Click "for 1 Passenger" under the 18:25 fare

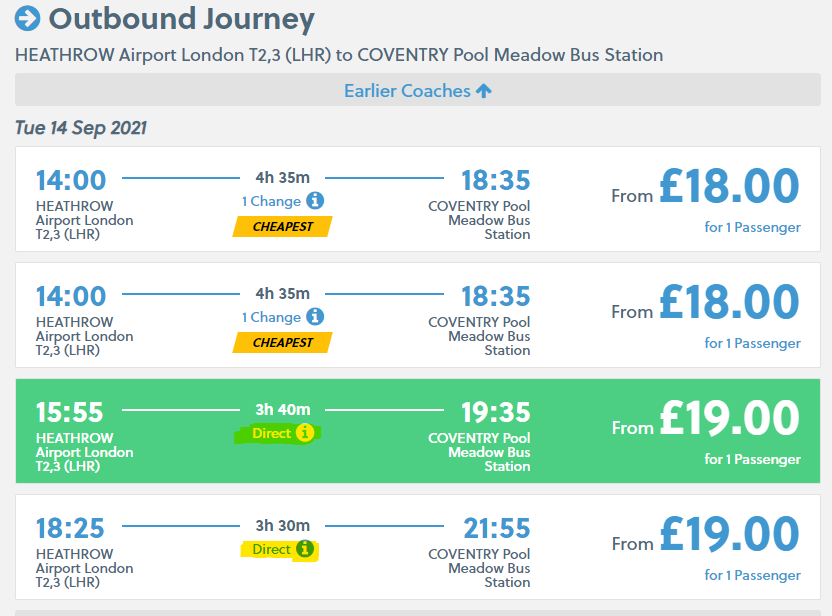coord(752,575)
